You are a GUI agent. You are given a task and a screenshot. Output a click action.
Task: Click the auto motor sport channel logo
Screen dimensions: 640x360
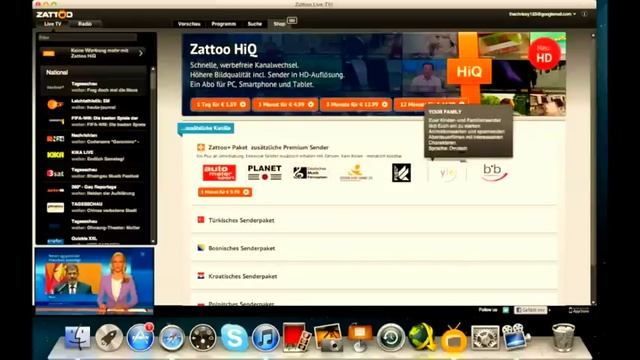(x=219, y=173)
